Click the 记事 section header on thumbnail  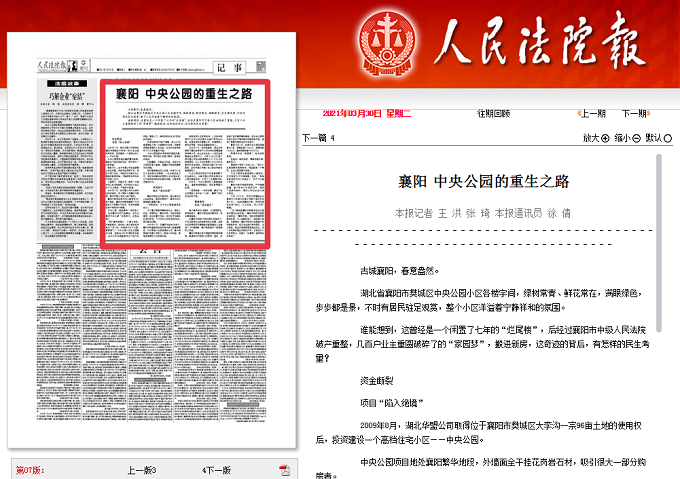point(229,68)
